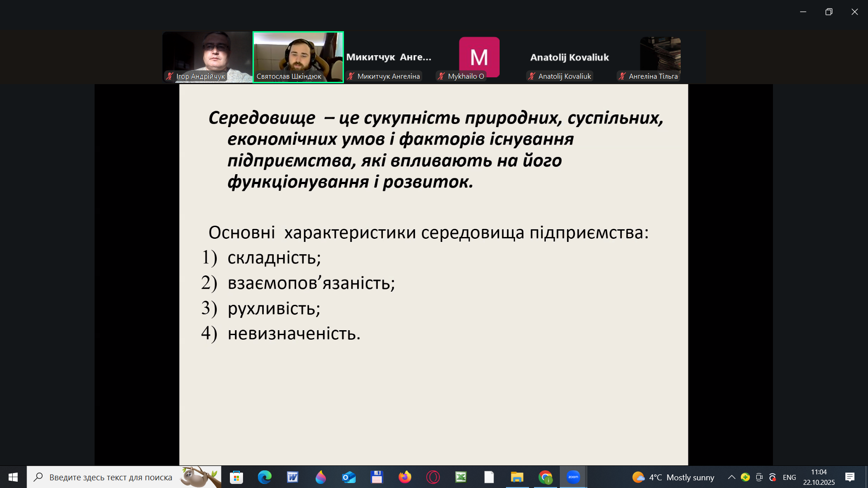The image size is (868, 488).
Task: Open Outlook from the taskbar
Action: (x=348, y=477)
